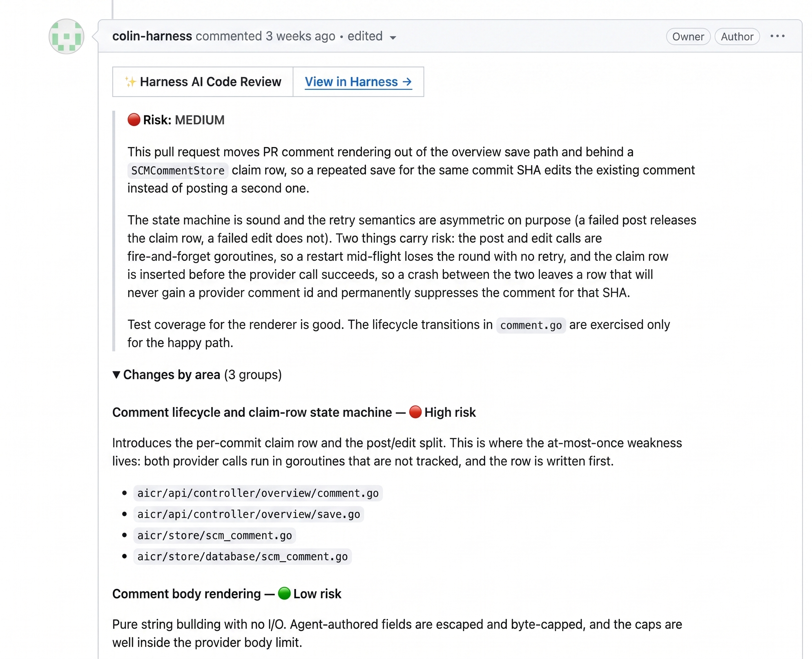This screenshot has width=812, height=659.
Task: Click the green circle beside Low risk
Action: click(x=284, y=593)
